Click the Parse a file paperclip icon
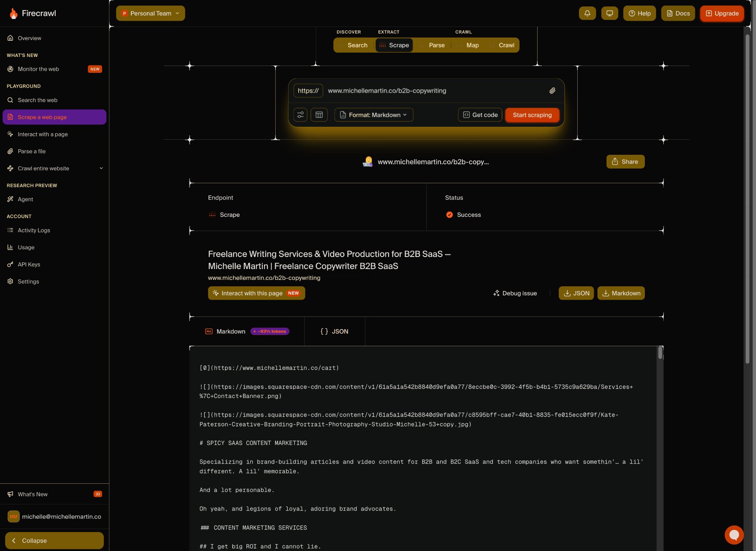The width and height of the screenshot is (756, 551). point(10,151)
